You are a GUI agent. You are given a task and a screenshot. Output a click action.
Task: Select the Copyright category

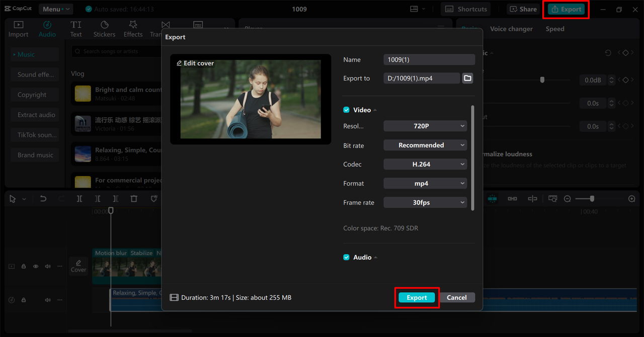[35, 95]
